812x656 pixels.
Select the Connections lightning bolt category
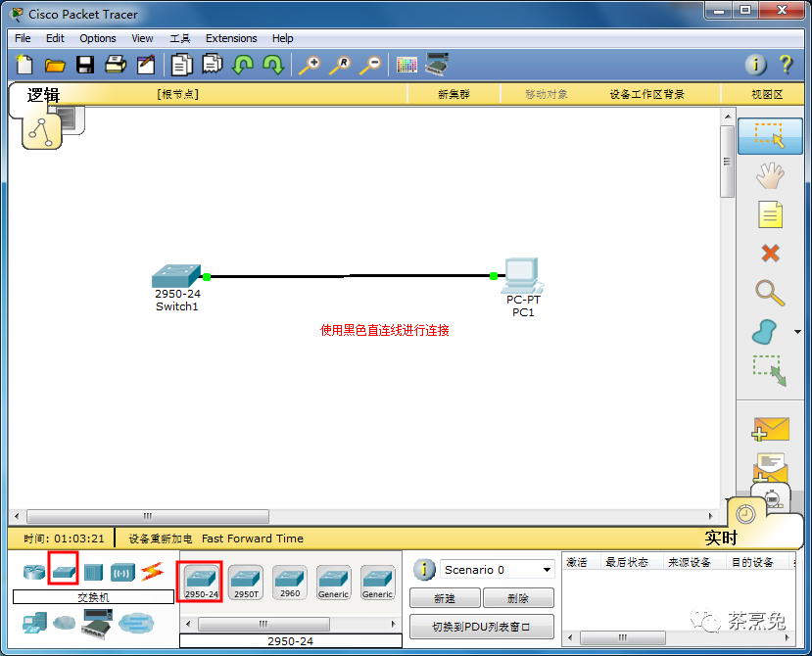[x=152, y=572]
